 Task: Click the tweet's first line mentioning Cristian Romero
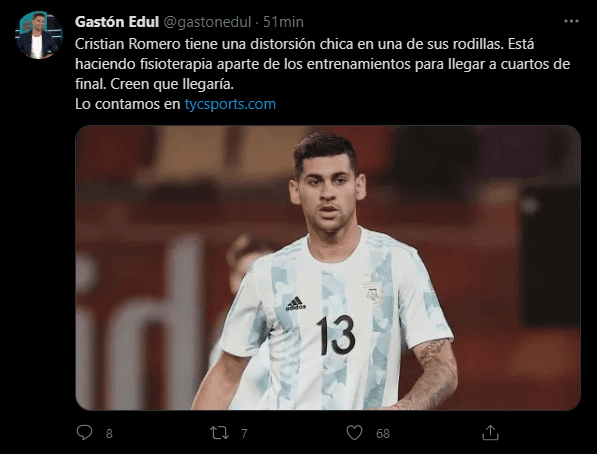(x=304, y=44)
